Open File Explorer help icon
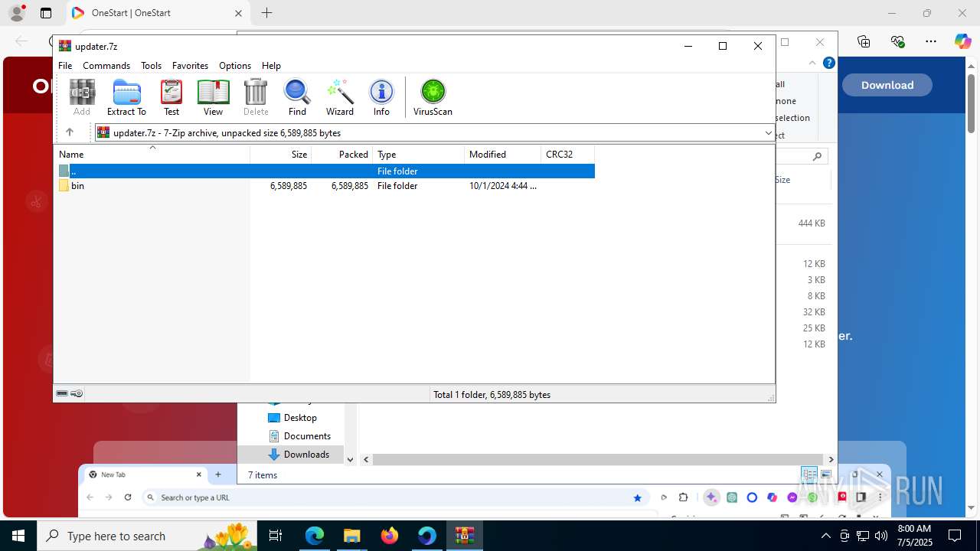Image resolution: width=980 pixels, height=551 pixels. (x=828, y=63)
